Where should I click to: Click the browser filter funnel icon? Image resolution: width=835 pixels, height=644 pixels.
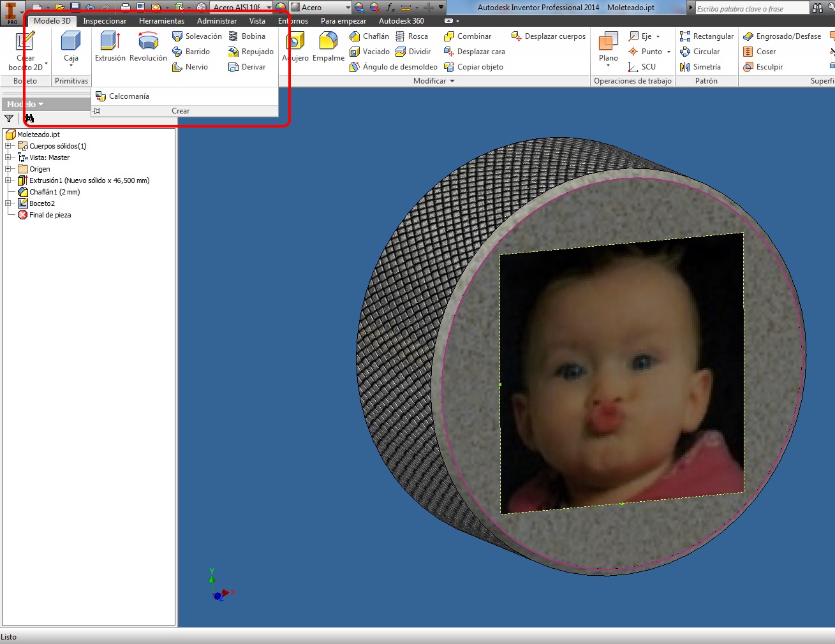9,119
